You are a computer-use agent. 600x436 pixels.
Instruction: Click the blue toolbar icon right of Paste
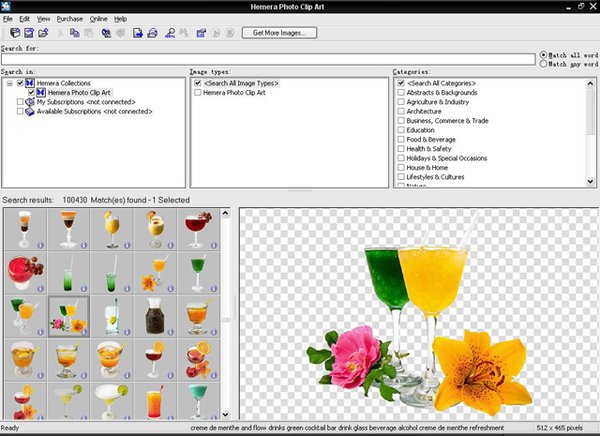(106, 33)
